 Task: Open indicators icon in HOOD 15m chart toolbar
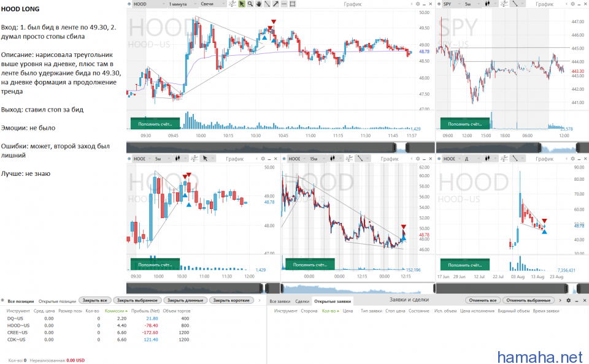(x=349, y=159)
